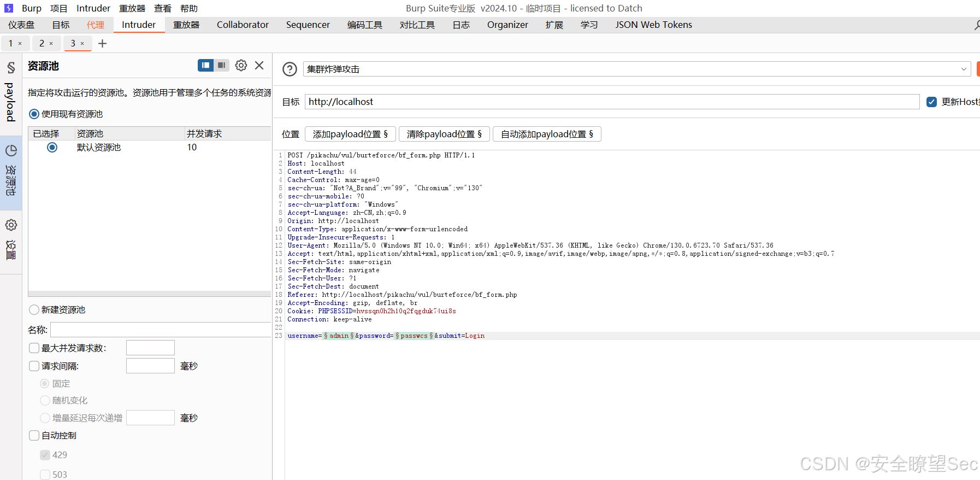
Task: Open resource pool panel gear settings
Action: click(x=241, y=66)
